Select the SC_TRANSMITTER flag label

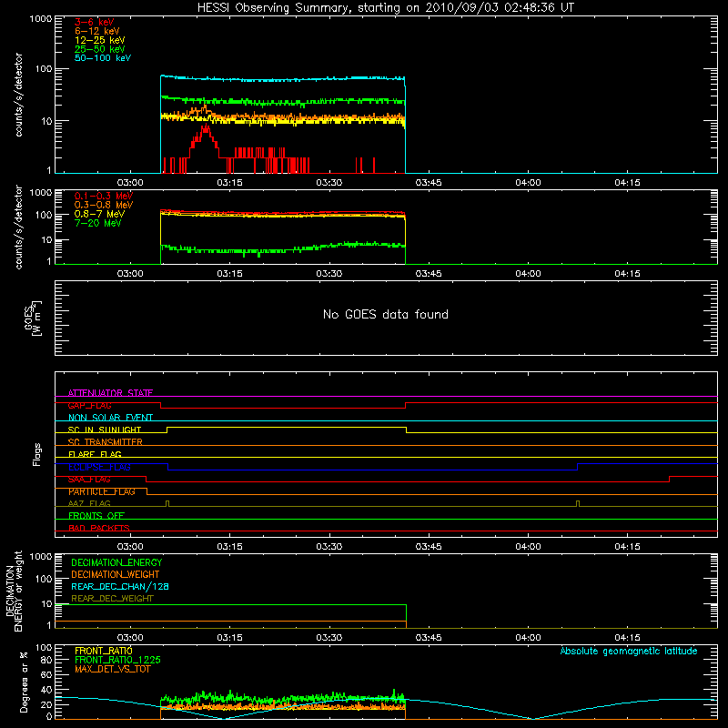(x=105, y=442)
